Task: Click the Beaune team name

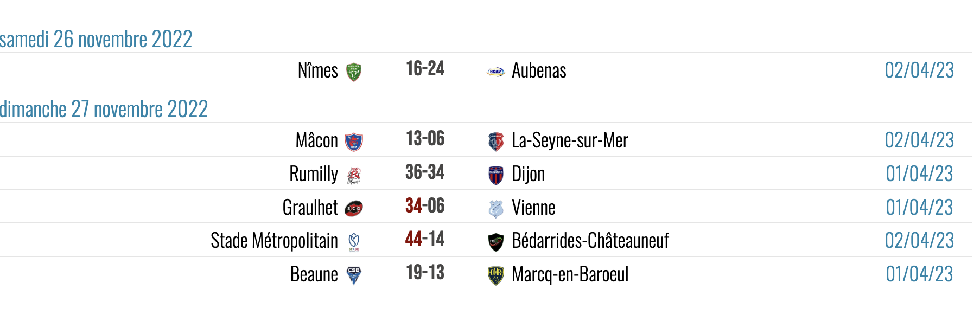Action: [x=314, y=274]
